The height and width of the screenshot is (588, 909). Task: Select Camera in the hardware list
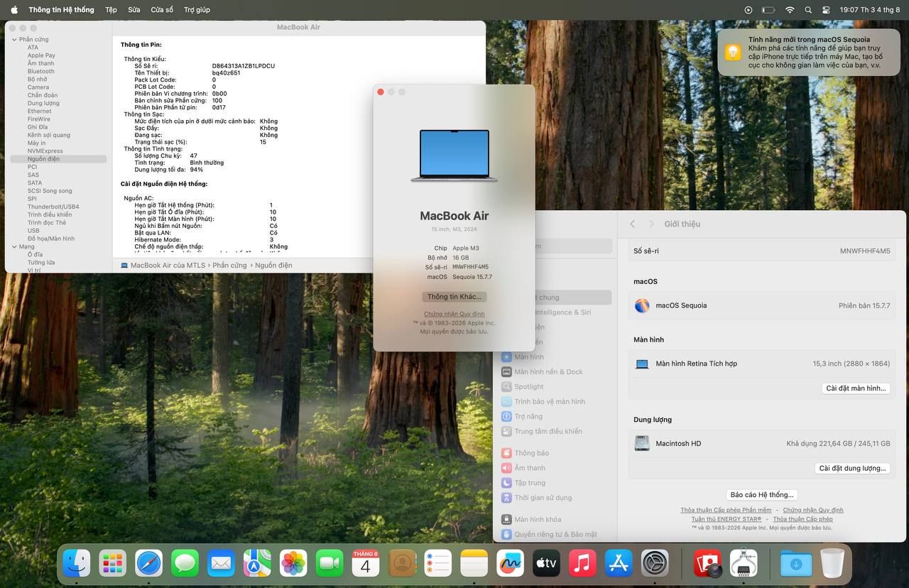pos(38,87)
